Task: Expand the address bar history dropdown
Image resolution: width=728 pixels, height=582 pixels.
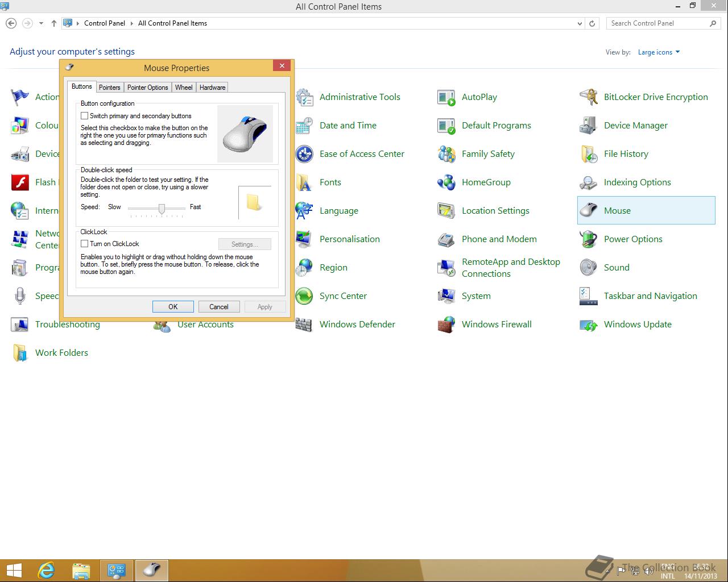Action: tap(580, 24)
